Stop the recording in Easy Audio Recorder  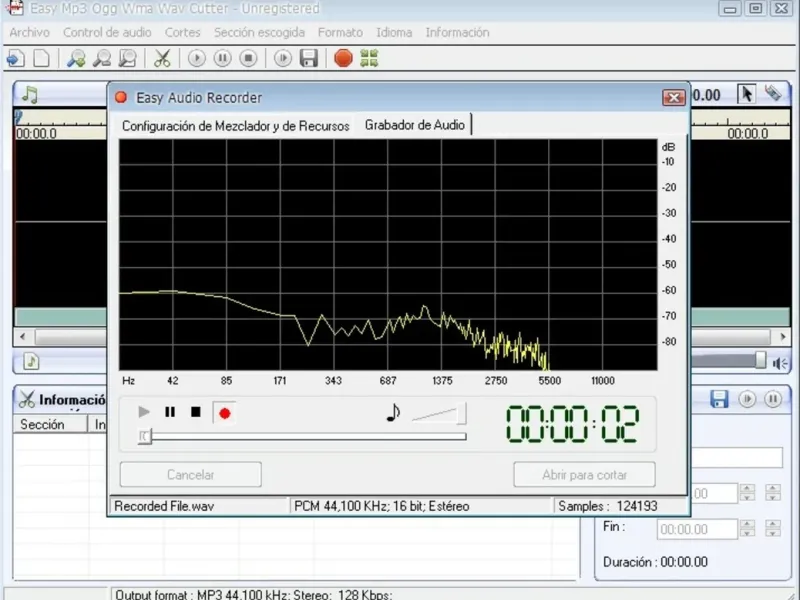click(x=196, y=411)
